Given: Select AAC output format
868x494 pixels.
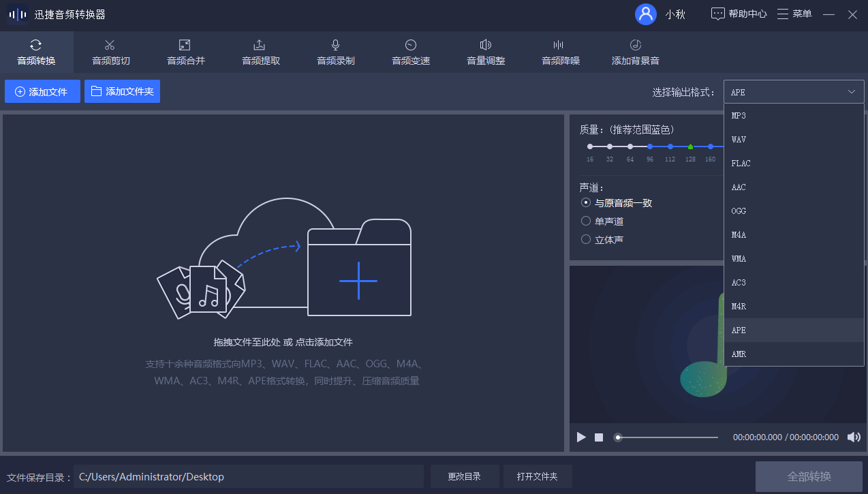Looking at the screenshot, I should [794, 187].
